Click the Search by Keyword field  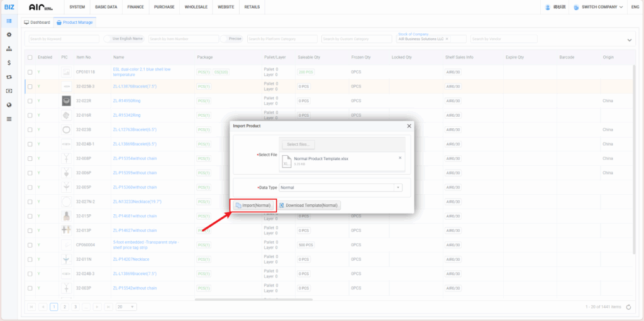click(x=64, y=39)
